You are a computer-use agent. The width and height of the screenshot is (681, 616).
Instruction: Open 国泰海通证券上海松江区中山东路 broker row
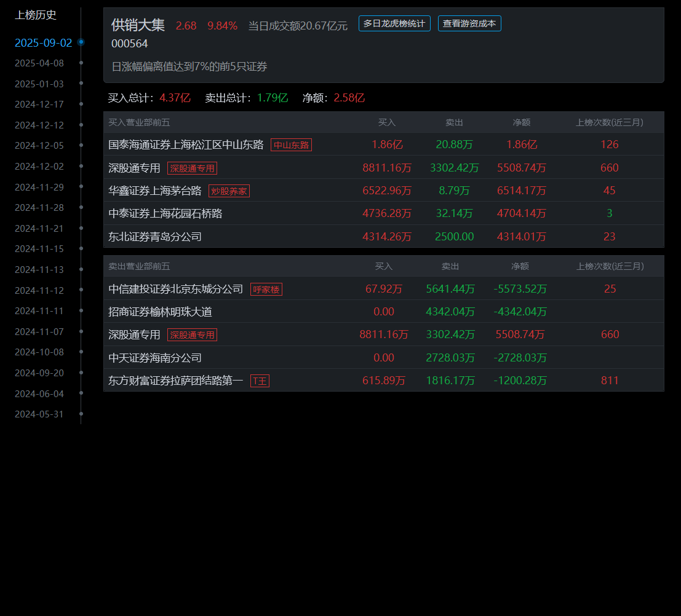pyautogui.click(x=383, y=144)
